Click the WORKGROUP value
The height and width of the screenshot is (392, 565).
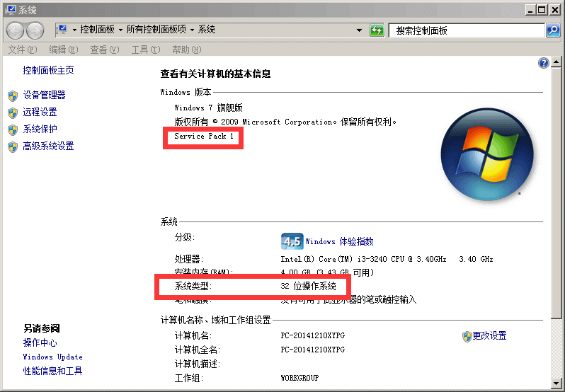click(299, 379)
